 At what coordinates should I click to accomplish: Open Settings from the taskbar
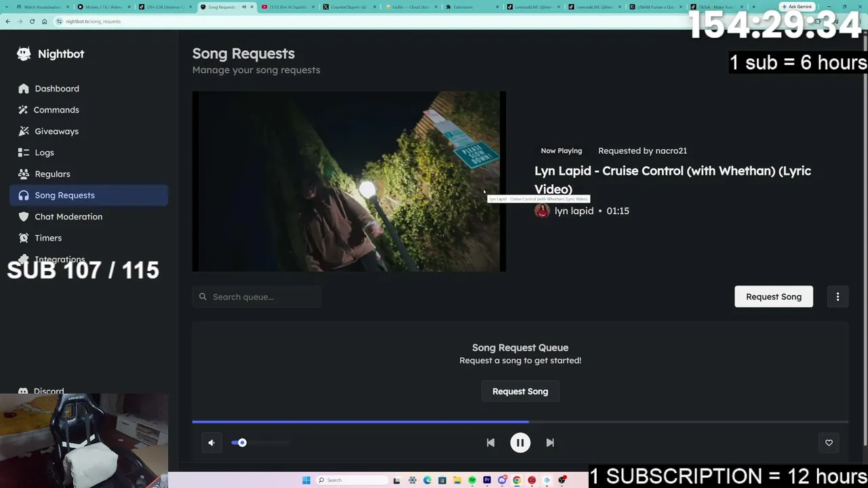tap(412, 481)
